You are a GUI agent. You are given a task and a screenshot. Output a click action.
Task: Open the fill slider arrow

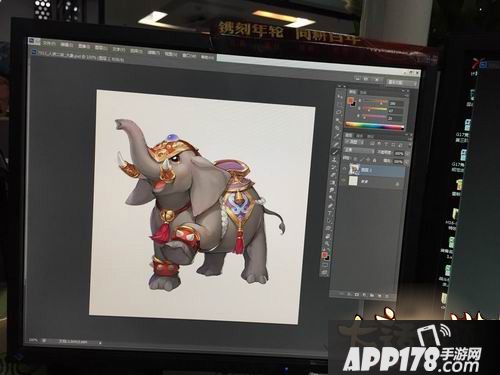pos(407,162)
